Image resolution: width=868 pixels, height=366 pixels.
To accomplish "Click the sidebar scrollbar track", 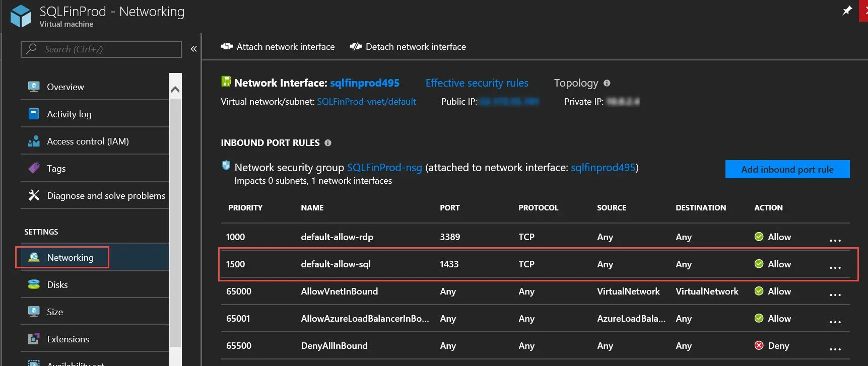I will 175,222.
